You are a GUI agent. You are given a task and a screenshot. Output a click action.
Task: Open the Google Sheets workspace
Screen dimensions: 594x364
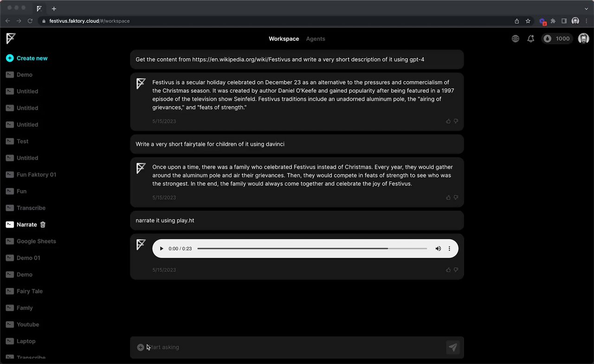(x=36, y=241)
